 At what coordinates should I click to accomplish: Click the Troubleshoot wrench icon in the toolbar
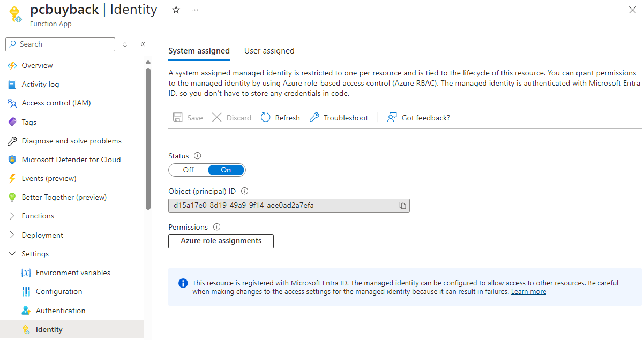point(314,117)
